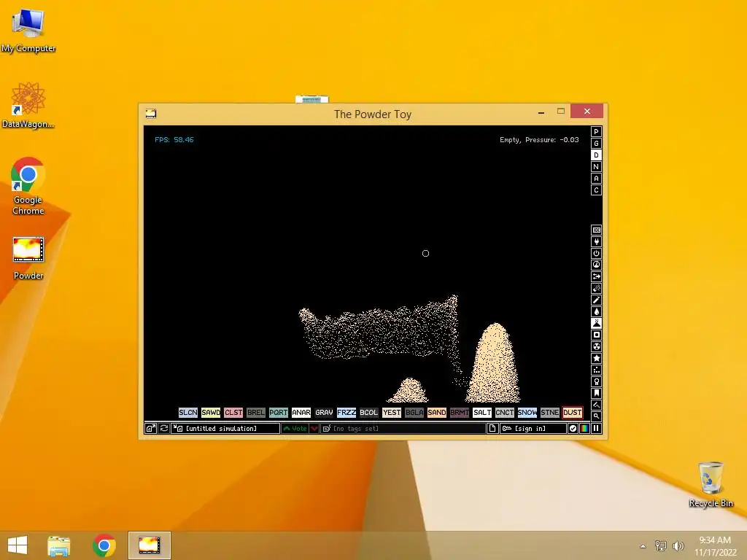Screen dimensions: 747x560
Task: Upvote with the green Vote button
Action: [295, 429]
